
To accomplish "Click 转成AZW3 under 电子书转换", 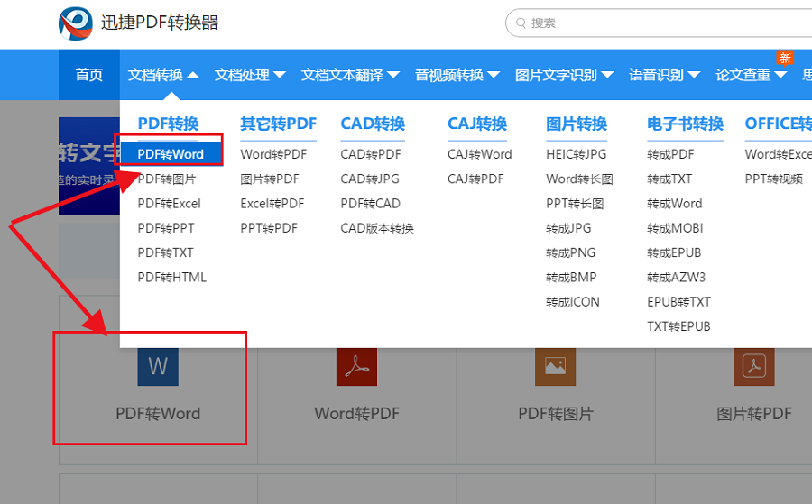I will tap(677, 278).
